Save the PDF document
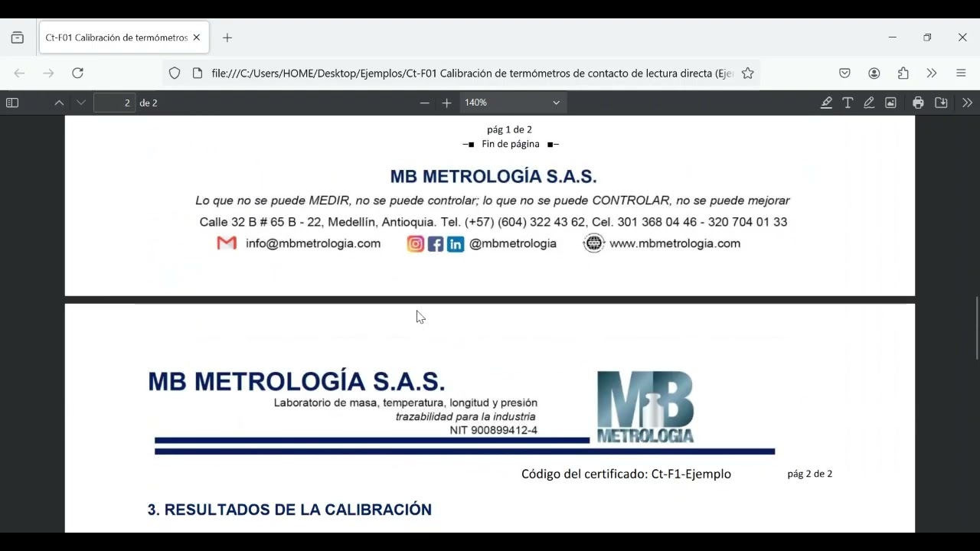The height and width of the screenshot is (551, 980). click(x=942, y=103)
